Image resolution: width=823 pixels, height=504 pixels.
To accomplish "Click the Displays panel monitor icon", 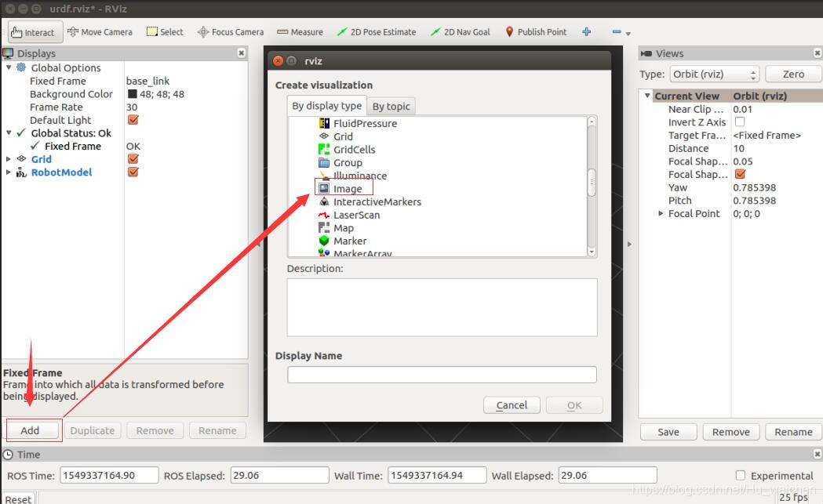I will coord(8,53).
